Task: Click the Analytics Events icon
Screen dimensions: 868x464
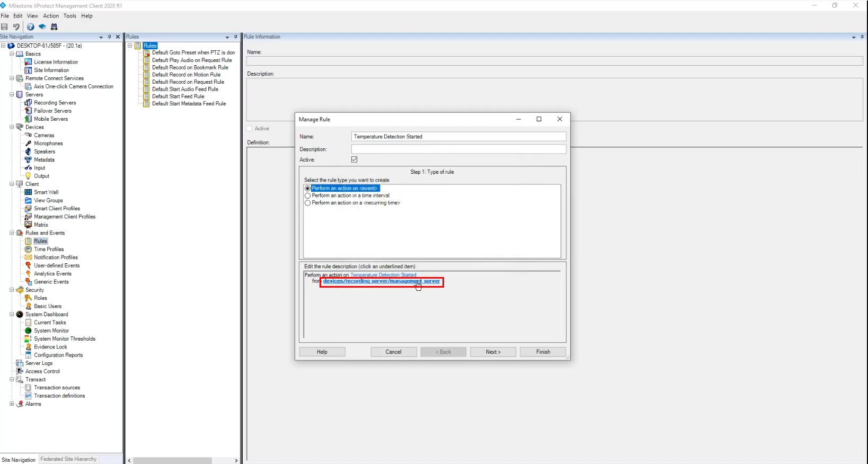Action: (x=29, y=274)
